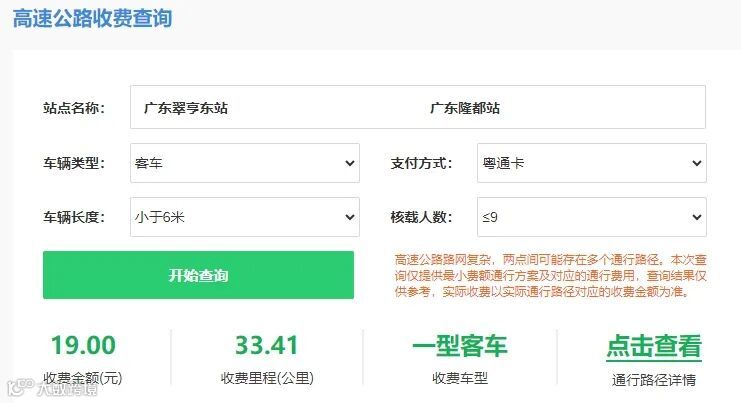
Task: Expand the 车辆长度 dropdown showing 小于6米
Action: coord(245,217)
